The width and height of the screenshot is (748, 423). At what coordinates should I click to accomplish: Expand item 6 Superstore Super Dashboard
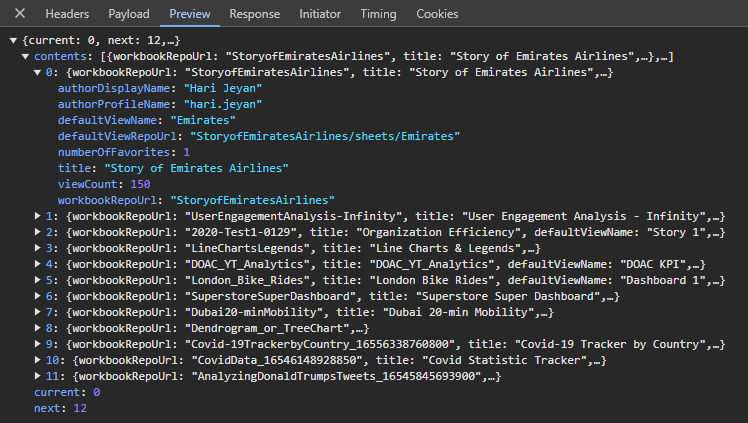(x=38, y=296)
